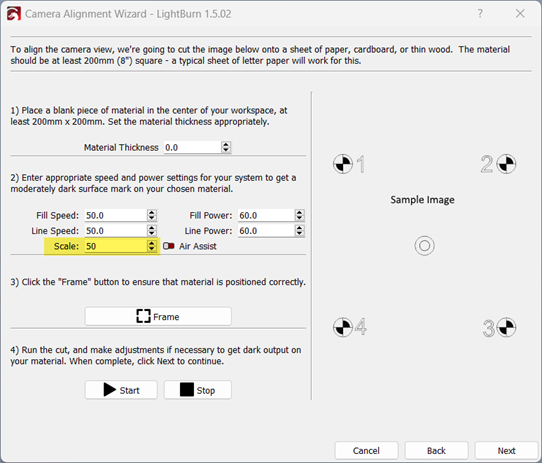
Task: Click target marker 1 in sample image
Action: tap(343, 164)
